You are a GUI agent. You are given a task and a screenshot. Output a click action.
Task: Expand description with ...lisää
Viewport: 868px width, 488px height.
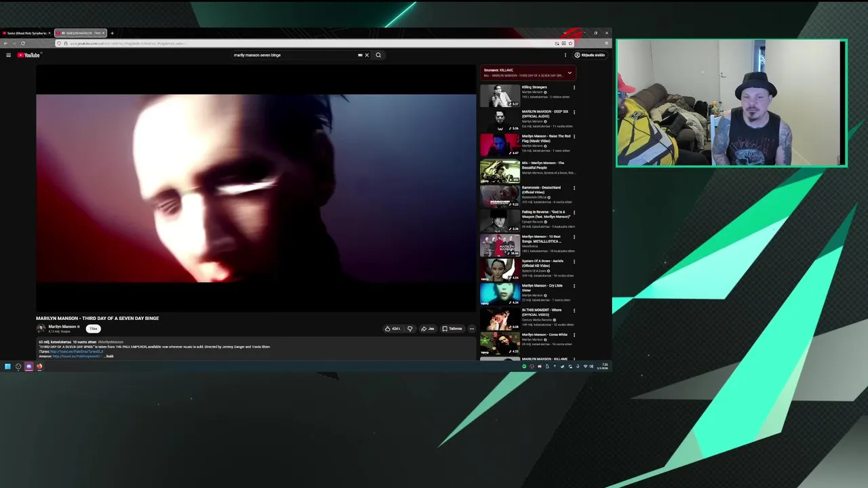click(109, 356)
